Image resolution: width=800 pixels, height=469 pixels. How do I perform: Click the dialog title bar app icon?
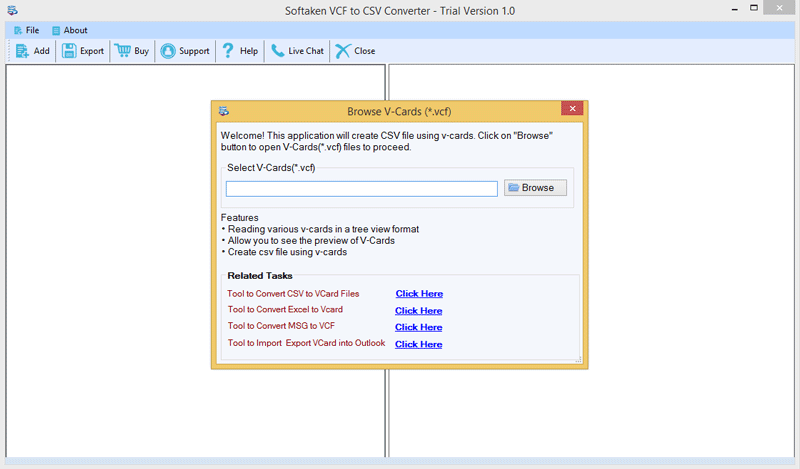click(x=223, y=111)
